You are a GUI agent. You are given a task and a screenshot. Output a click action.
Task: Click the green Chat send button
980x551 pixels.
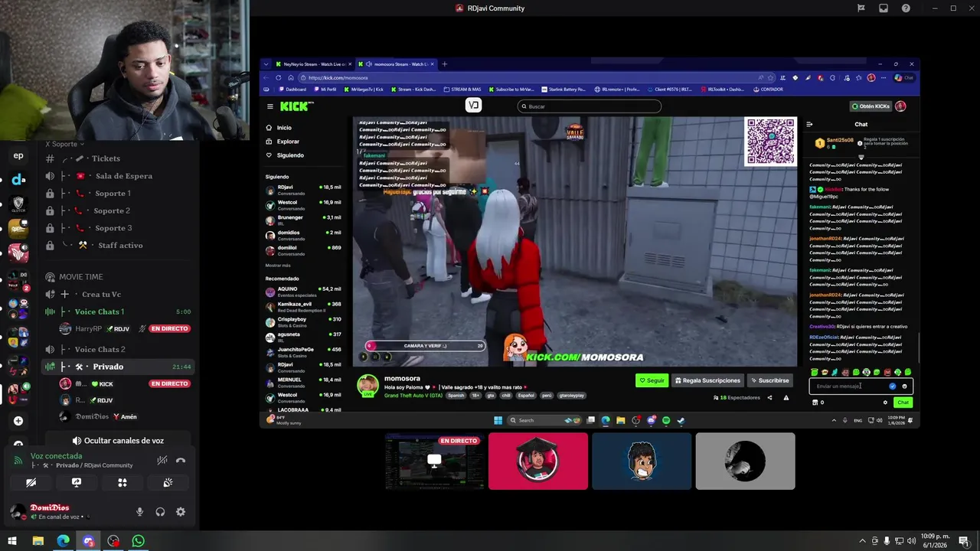pyautogui.click(x=903, y=403)
